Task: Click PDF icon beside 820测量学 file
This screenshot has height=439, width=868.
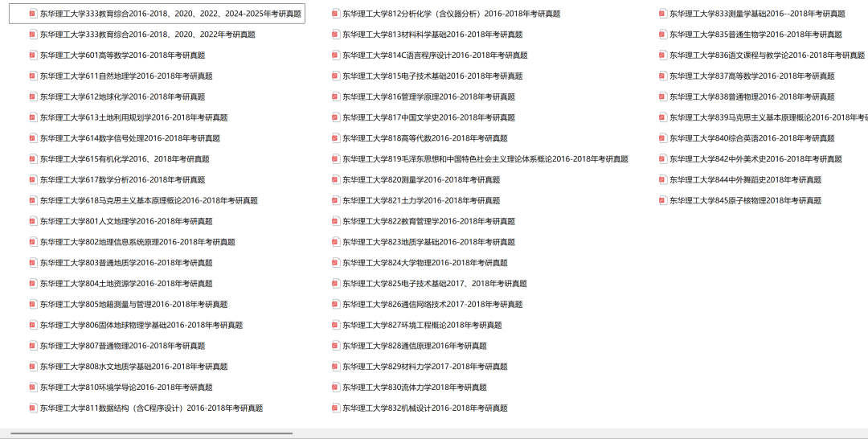Action: 335,180
